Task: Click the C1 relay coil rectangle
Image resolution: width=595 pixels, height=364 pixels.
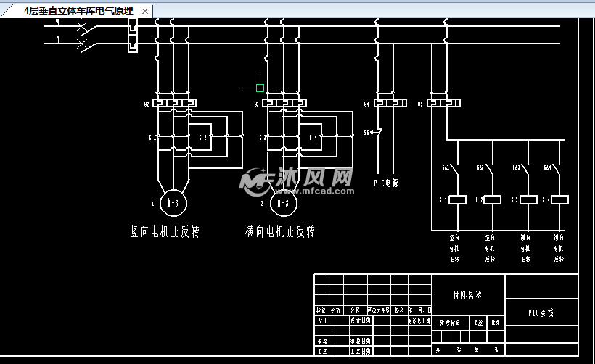Action: (x=457, y=199)
